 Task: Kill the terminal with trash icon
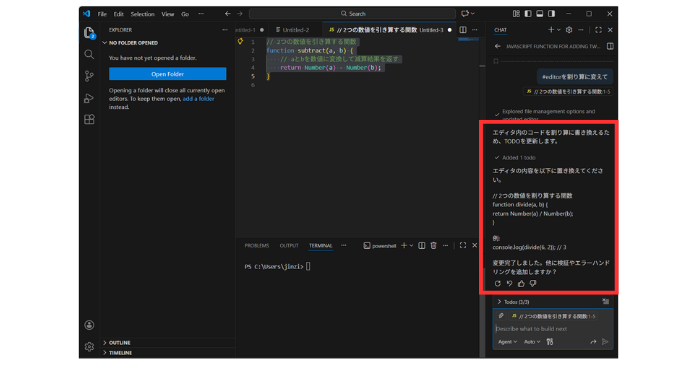tap(434, 246)
